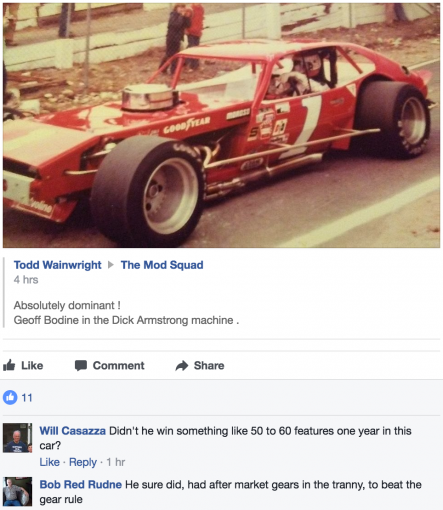Click the 1 hr comment timestamp
This screenshot has width=443, height=510.
116,462
